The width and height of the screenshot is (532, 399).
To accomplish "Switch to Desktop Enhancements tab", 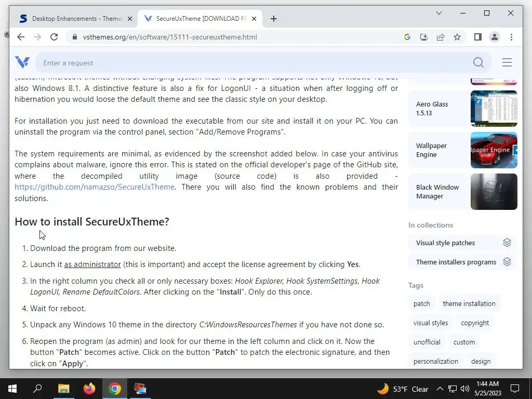I will click(x=75, y=19).
